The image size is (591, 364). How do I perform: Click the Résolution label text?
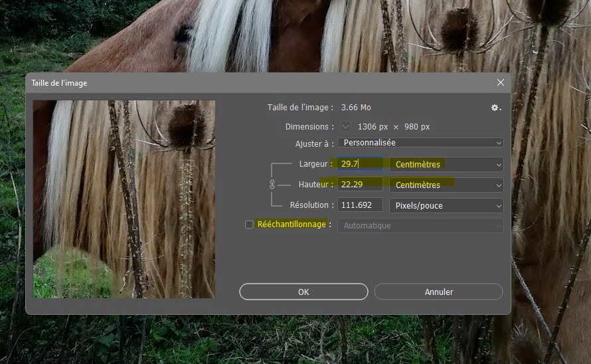tap(310, 205)
